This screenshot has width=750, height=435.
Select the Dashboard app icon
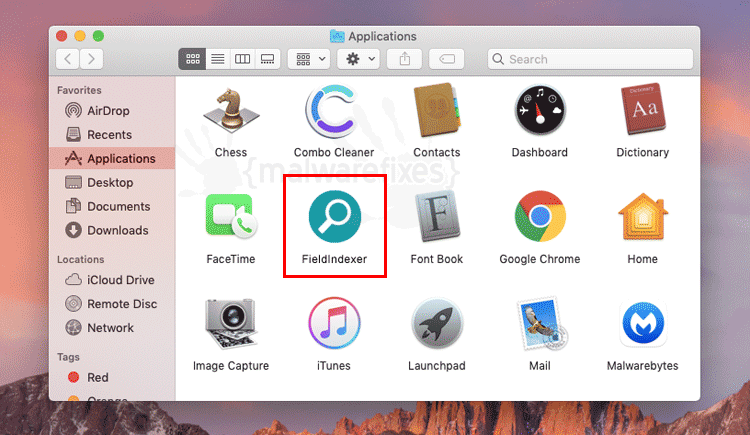coord(540,111)
